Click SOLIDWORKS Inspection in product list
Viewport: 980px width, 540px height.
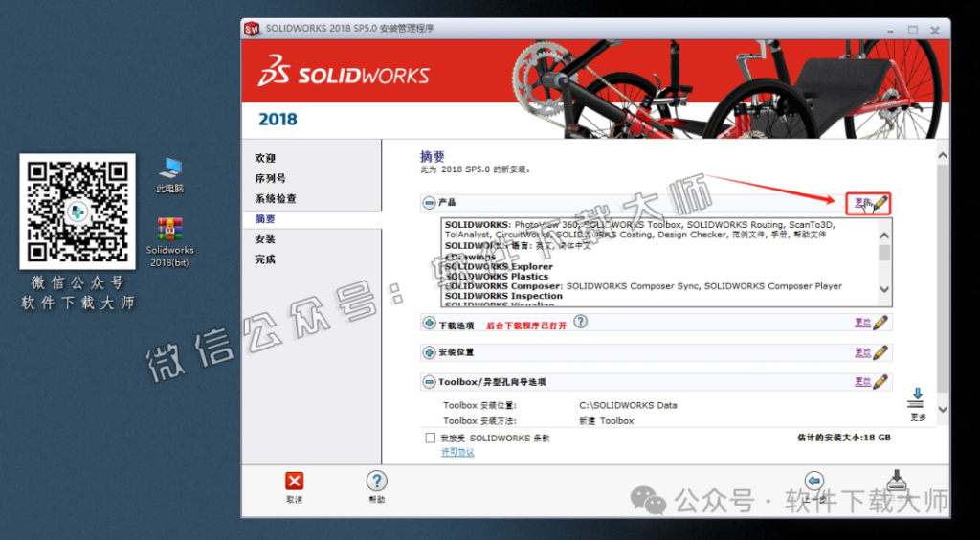click(x=503, y=296)
